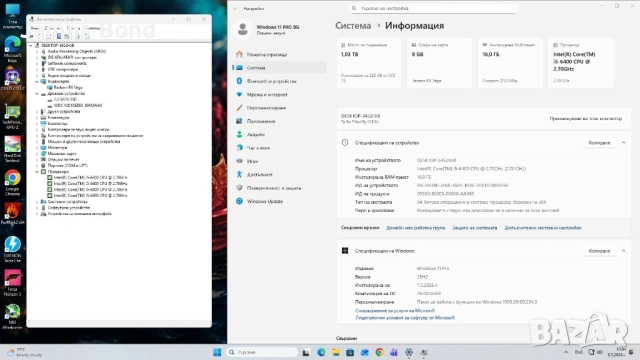The height and width of the screenshot is (360, 640).
Task: Collapse the Windows specifications section chevron
Action: (623, 251)
